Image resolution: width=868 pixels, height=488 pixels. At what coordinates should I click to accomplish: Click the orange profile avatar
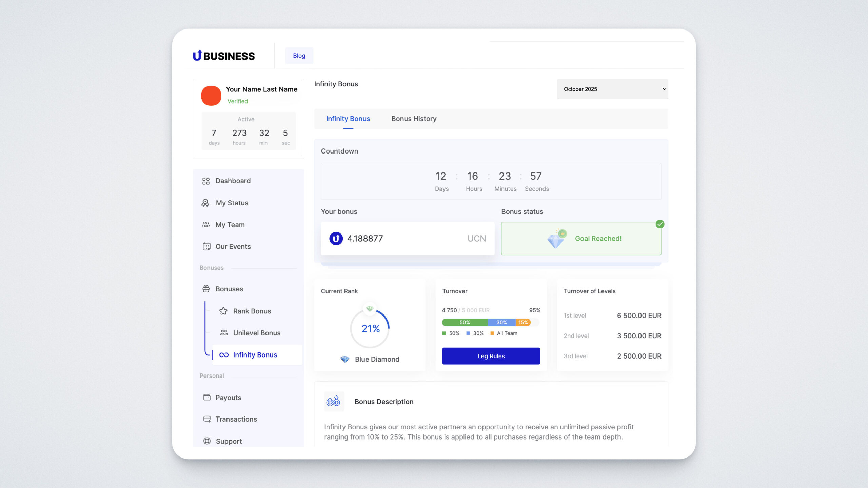[211, 96]
